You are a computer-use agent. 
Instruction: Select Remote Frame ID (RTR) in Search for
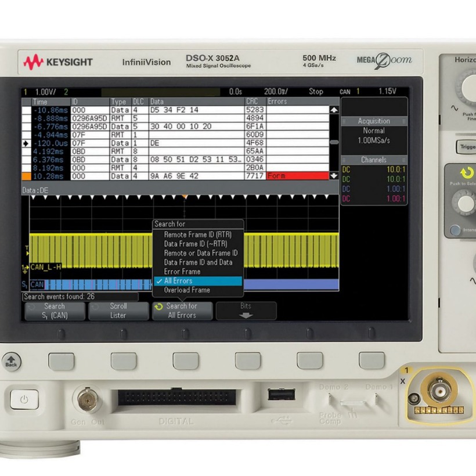pos(198,235)
